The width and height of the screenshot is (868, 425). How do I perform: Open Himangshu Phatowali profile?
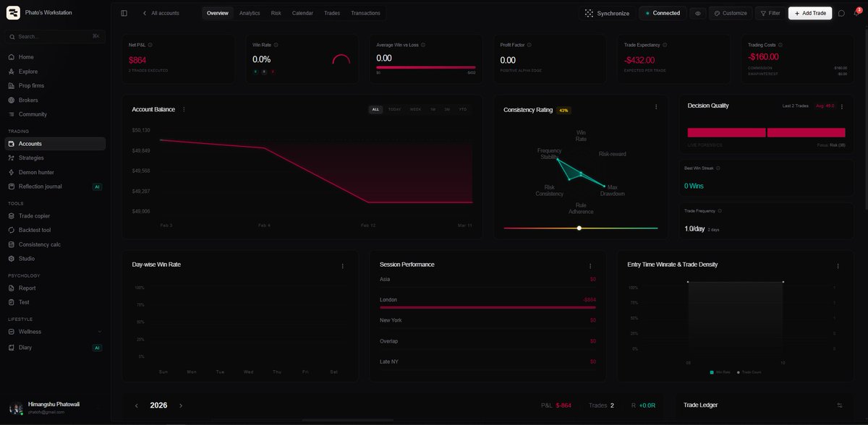pyautogui.click(x=56, y=408)
